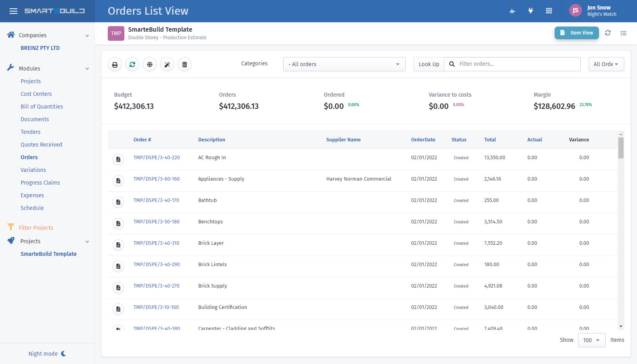Click the activity pulse icon in header
The image size is (637, 364).
[512, 11]
